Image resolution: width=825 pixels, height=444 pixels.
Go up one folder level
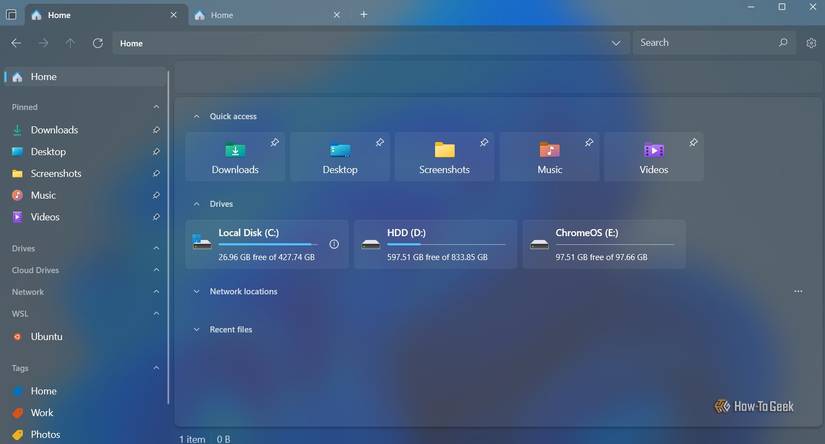point(70,43)
